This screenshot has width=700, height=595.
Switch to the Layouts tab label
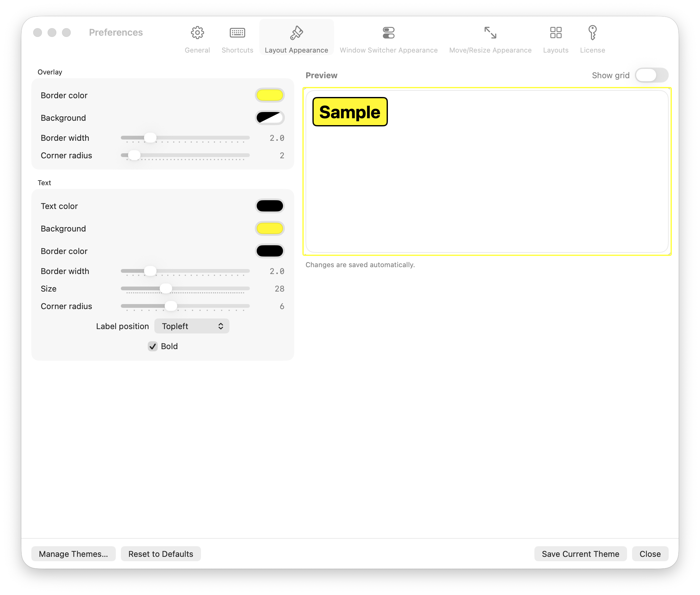click(x=556, y=50)
